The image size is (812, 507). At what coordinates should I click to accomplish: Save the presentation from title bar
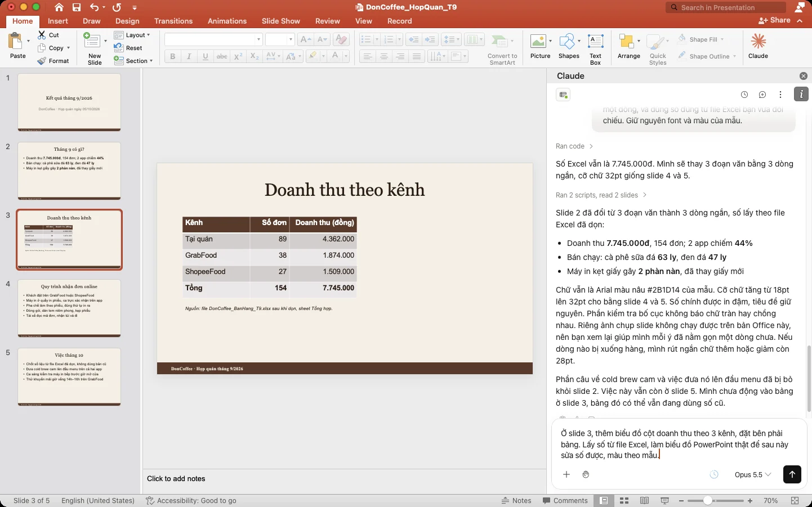point(77,7)
